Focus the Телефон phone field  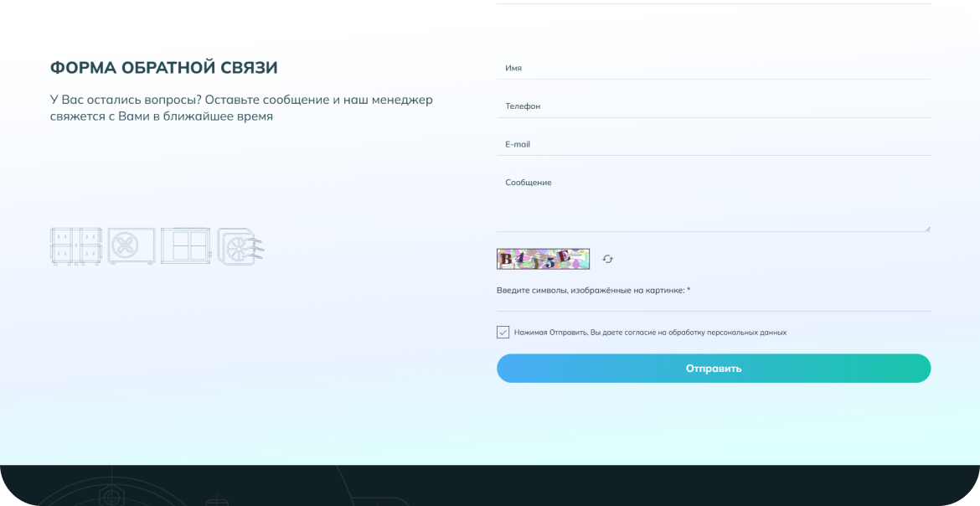713,106
